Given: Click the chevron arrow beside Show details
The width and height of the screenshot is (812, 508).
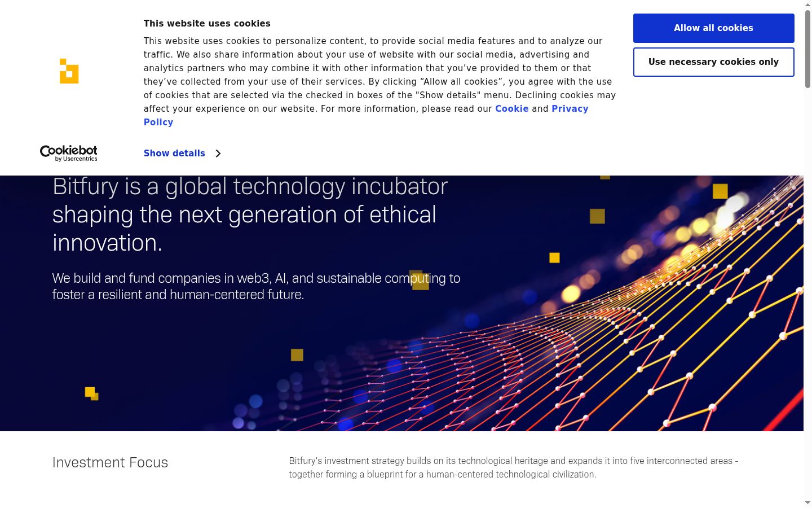Looking at the screenshot, I should point(218,154).
